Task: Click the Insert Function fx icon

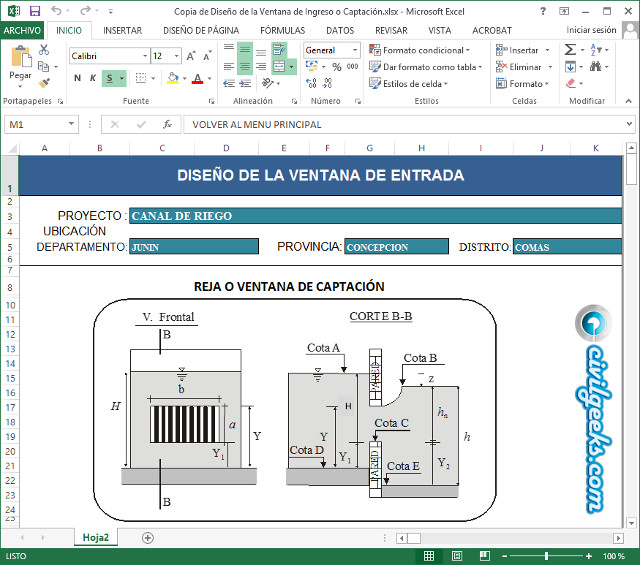Action: [167, 125]
